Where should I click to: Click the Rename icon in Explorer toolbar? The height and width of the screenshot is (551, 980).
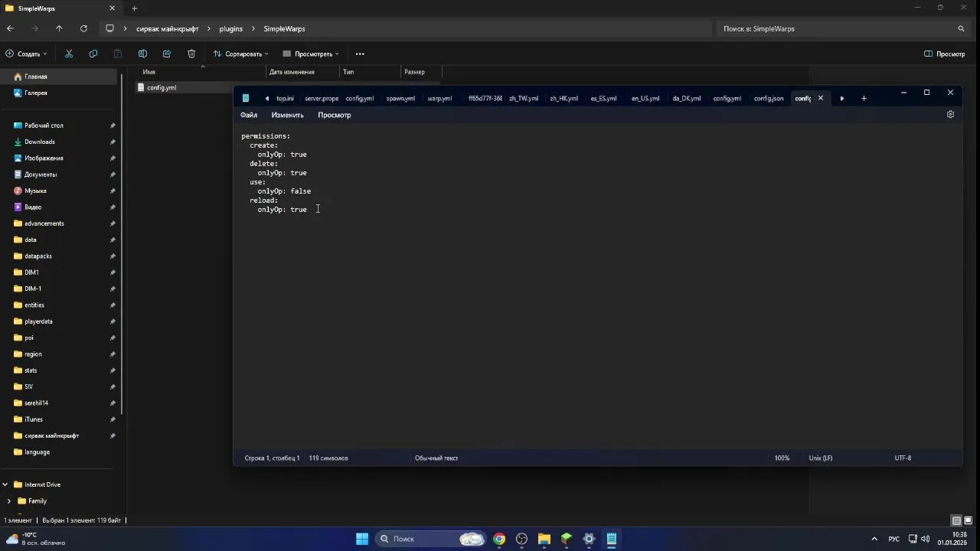tap(142, 54)
